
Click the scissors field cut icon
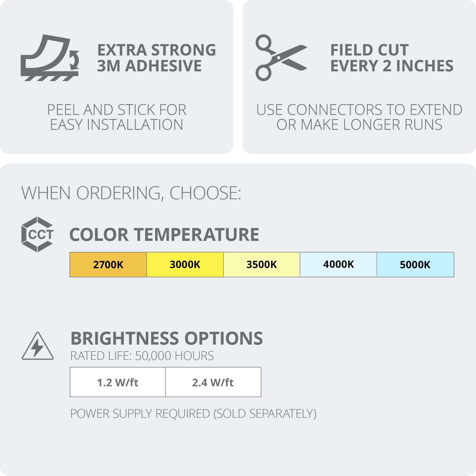[281, 58]
